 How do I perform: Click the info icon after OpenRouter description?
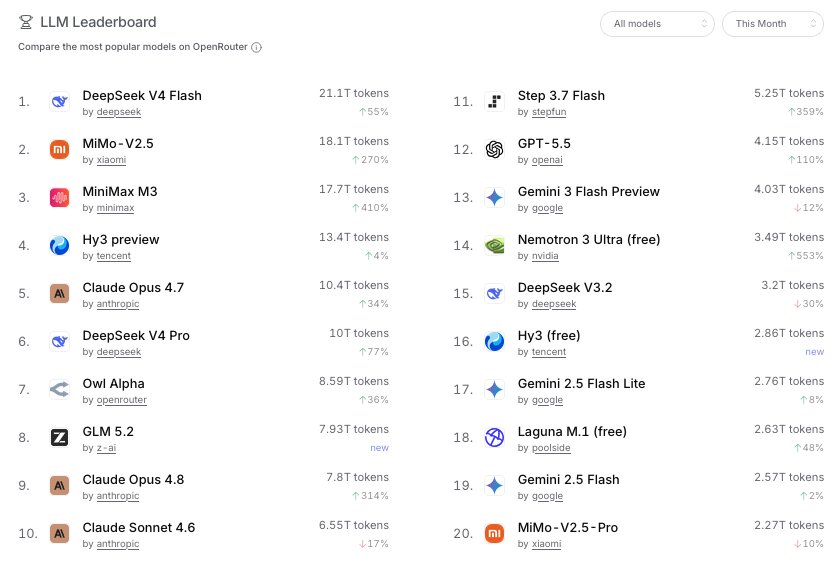[257, 47]
